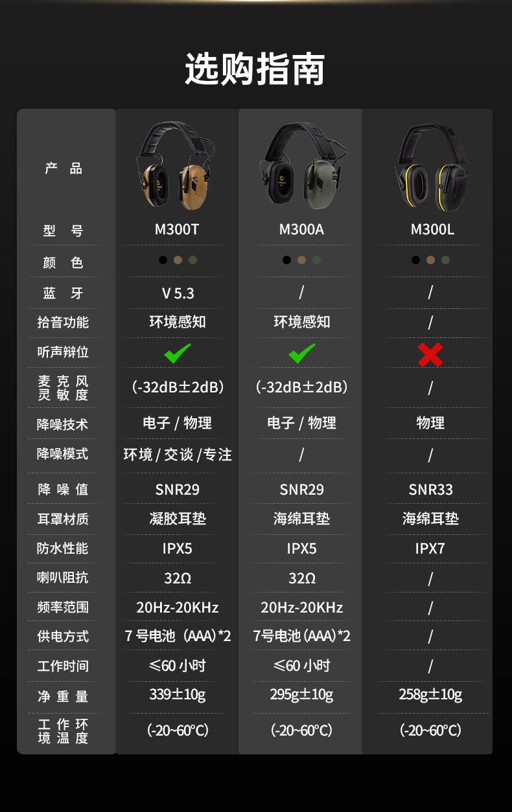Viewport: 512px width, 812px height.
Task: Click the 选购指南 heading
Action: 255,69
